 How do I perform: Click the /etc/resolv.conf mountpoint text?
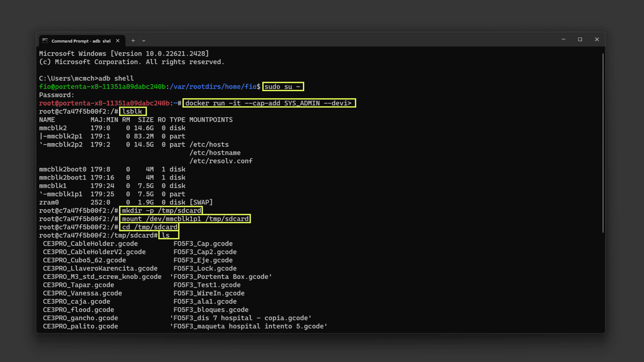[x=221, y=161]
